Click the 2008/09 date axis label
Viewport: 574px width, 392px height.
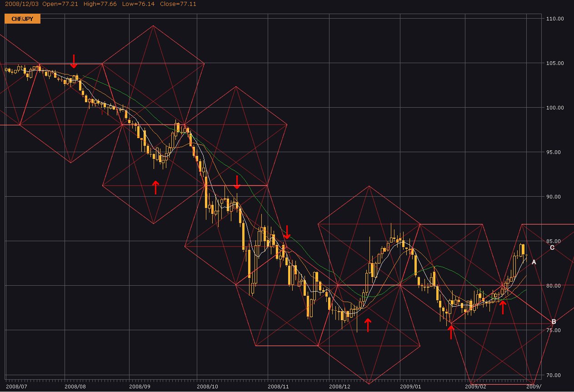(140, 387)
